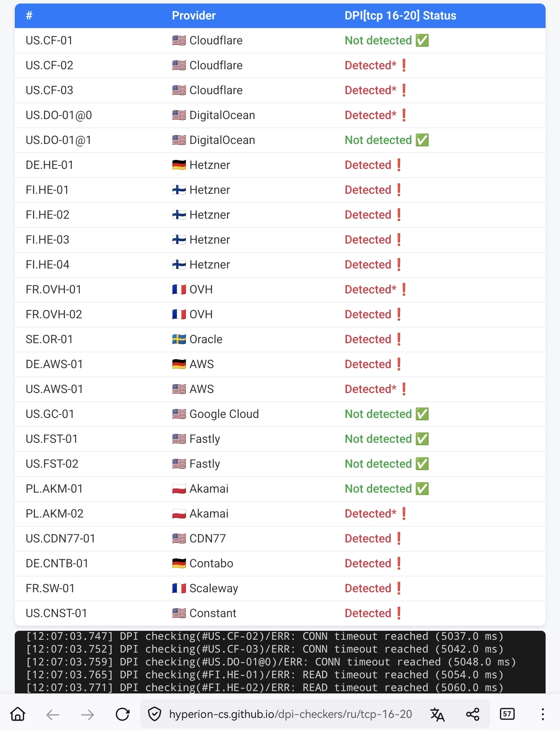Select the US.CF-01 row identifier
Image resolution: width=560 pixels, height=730 pixels.
pyautogui.click(x=49, y=40)
